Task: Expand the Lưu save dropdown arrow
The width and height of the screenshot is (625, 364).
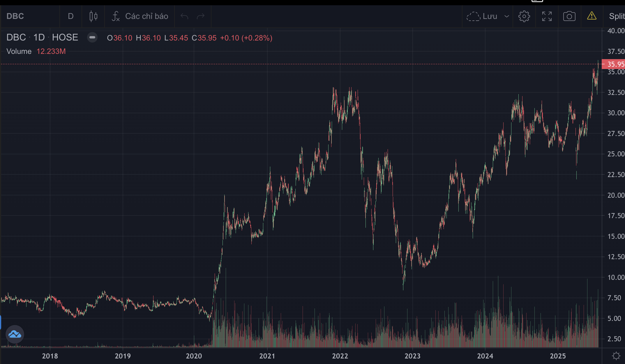Action: pos(507,16)
